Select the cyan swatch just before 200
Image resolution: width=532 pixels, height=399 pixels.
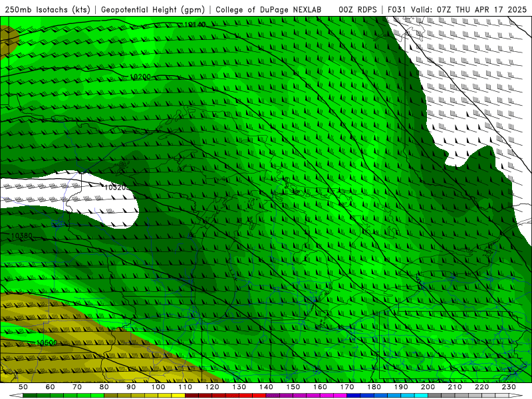422,396
